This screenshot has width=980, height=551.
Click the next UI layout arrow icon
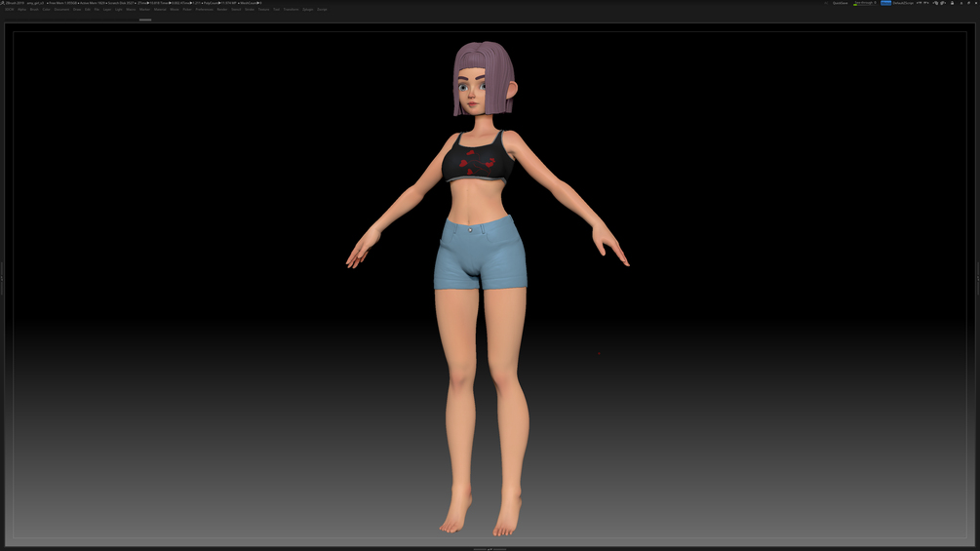927,3
